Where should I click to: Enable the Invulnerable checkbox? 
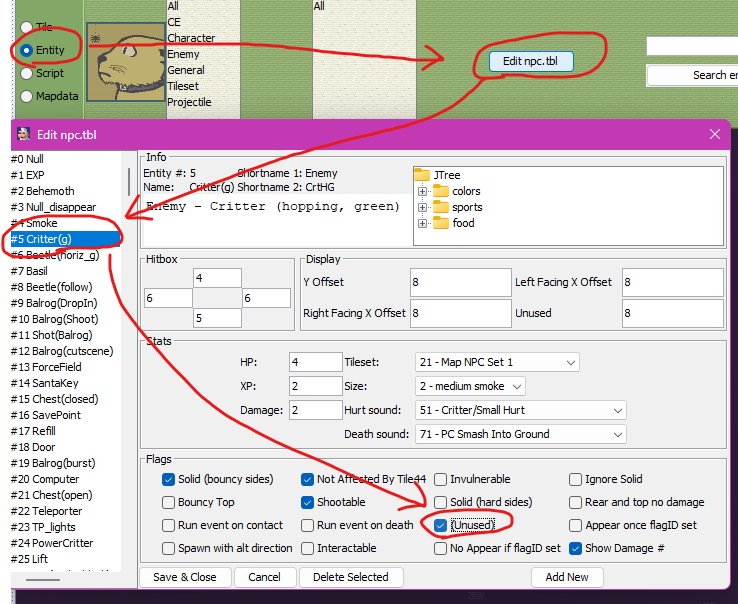point(441,480)
